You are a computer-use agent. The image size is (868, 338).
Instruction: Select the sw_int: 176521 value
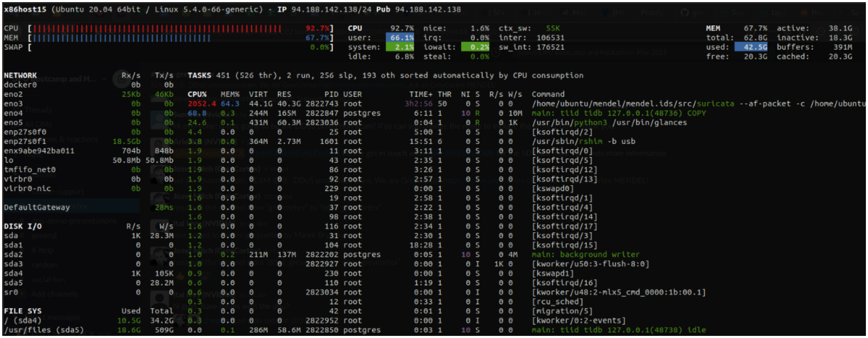550,47
